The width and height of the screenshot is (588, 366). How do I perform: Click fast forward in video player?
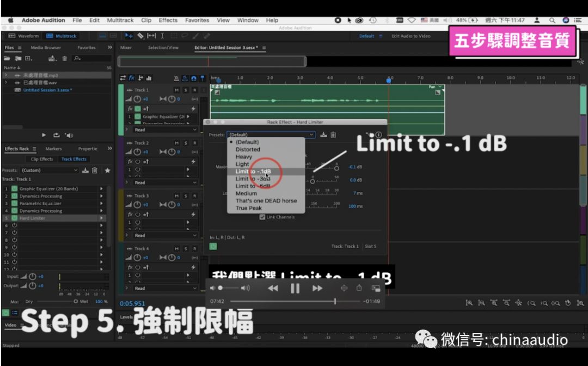click(317, 288)
